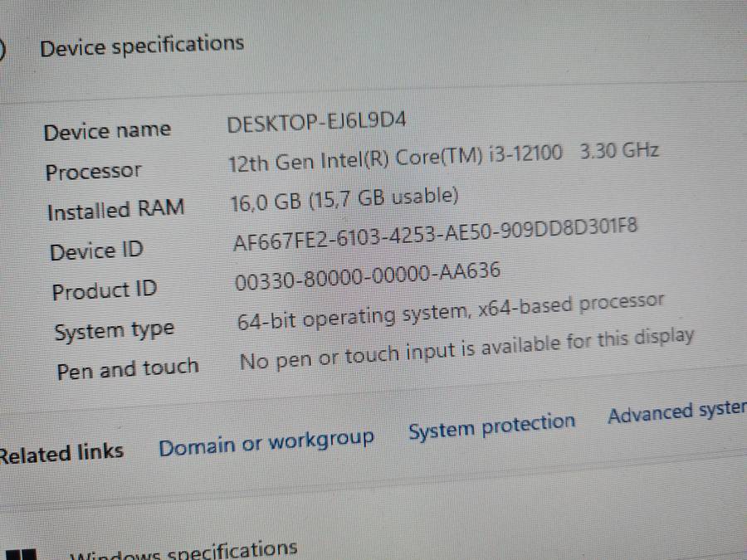Image resolution: width=747 pixels, height=560 pixels.
Task: Open Advanced system settings
Action: 675,413
